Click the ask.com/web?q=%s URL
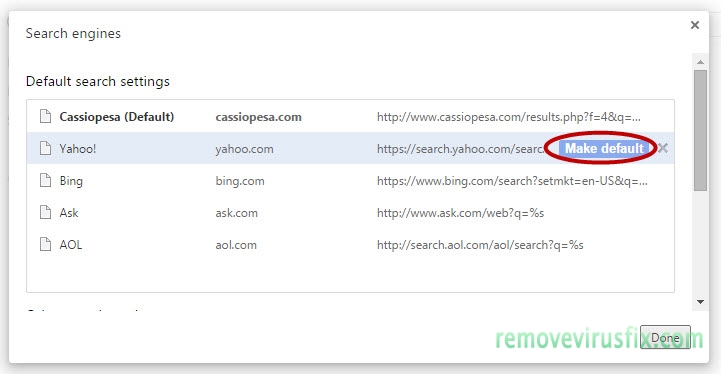 [461, 213]
